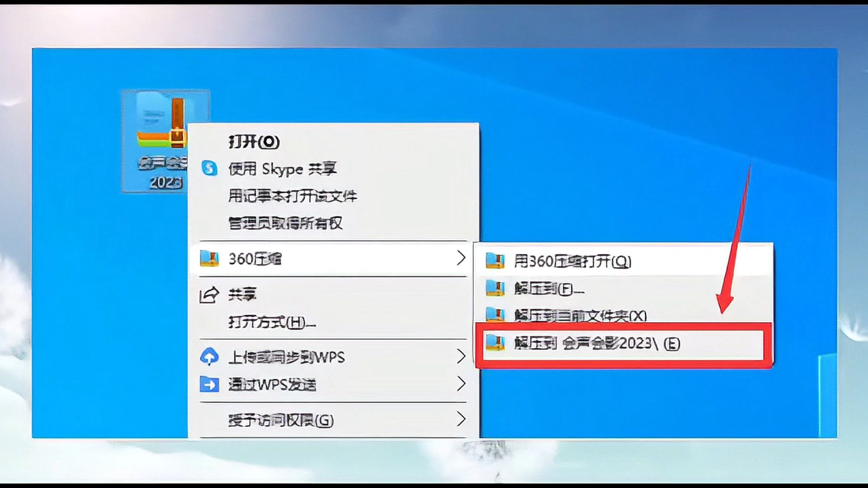Expand the arrow next to 上传或同步到WPS
This screenshot has width=868, height=488.
[x=461, y=356]
